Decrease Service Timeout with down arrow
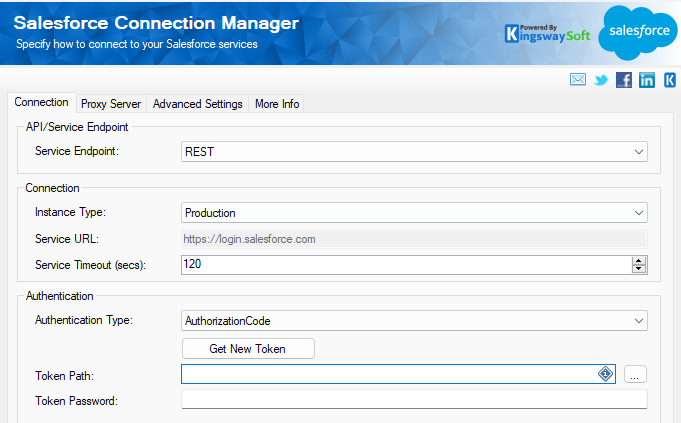Screen dimensions: 681x423 [x=638, y=268]
